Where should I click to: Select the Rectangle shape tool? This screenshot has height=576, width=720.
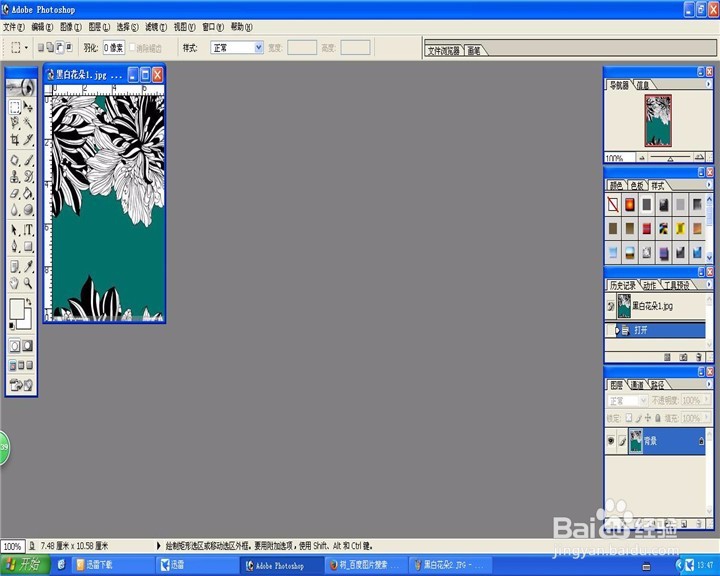[28, 246]
